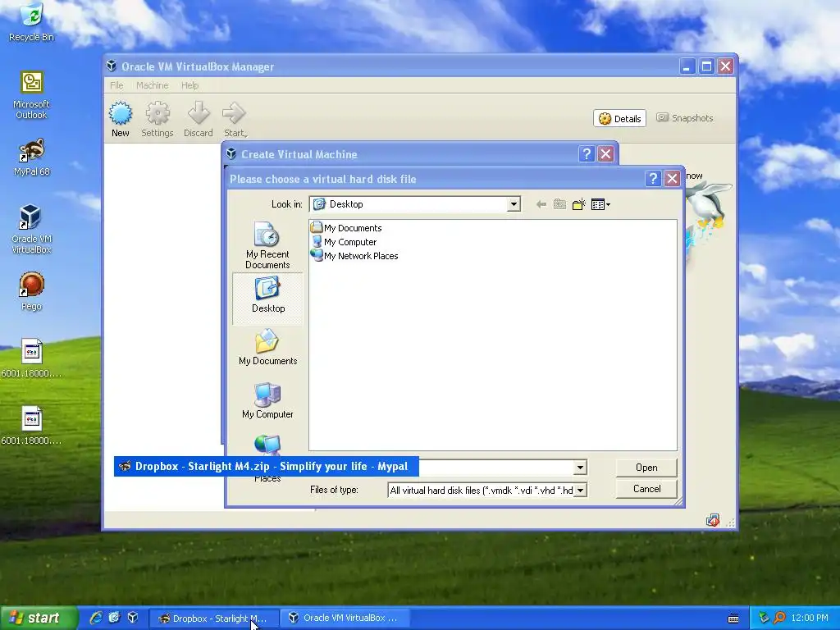Open MyPal 68 desktop shortcut
The image size is (840, 630).
coord(32,157)
